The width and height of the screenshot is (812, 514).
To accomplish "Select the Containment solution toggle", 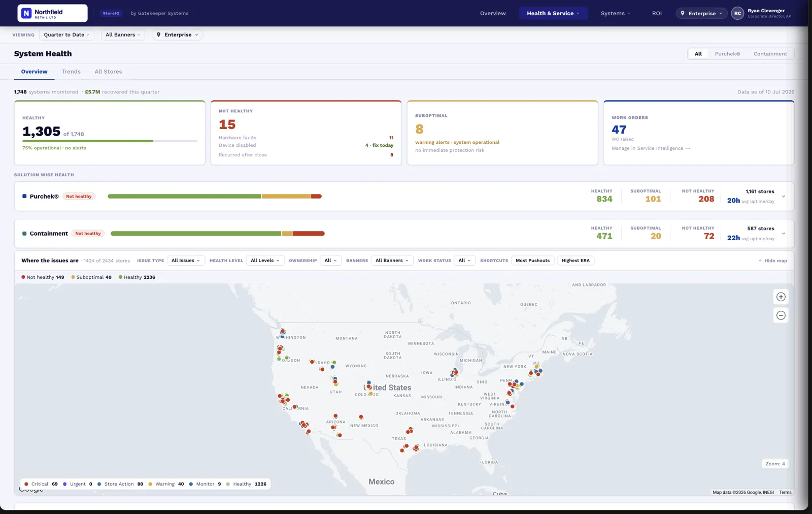I will pyautogui.click(x=770, y=54).
